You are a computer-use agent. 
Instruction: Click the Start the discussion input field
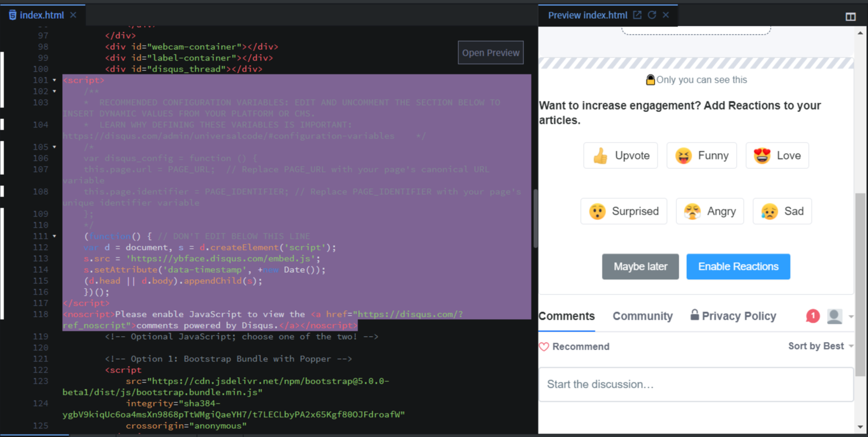click(x=696, y=384)
